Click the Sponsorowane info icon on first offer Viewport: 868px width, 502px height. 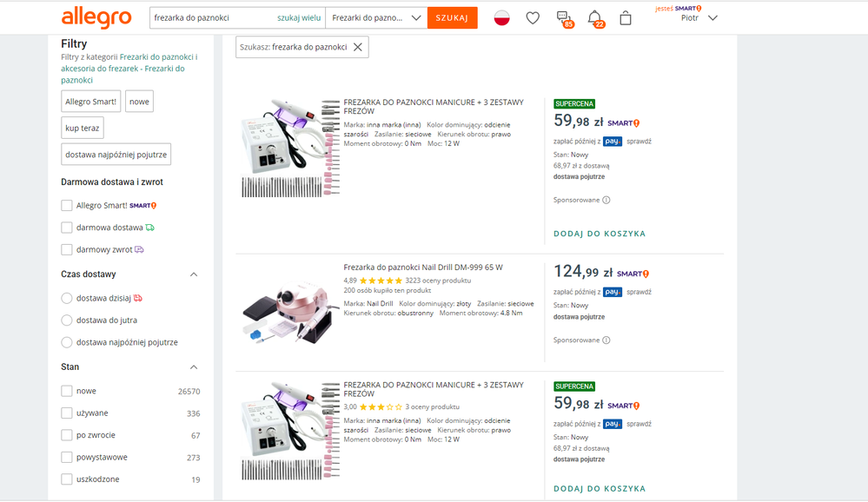[606, 200]
